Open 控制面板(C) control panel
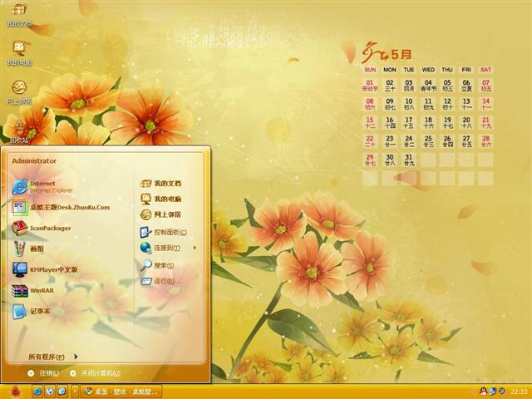Image resolution: width=532 pixels, height=399 pixels. point(164,232)
